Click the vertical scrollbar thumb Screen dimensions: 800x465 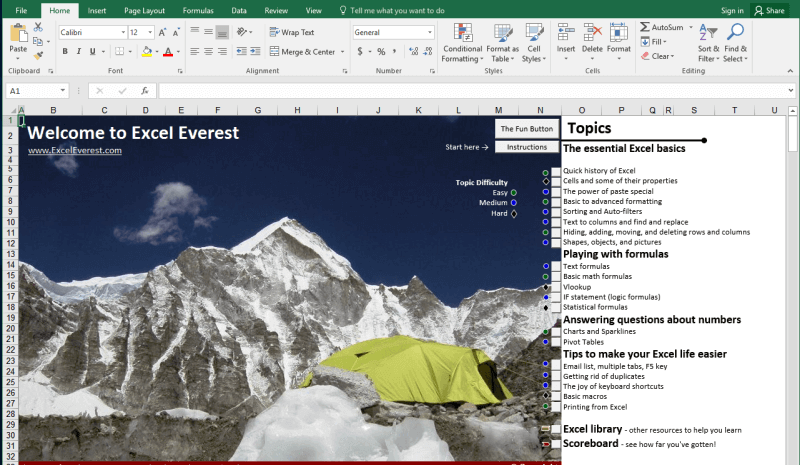[792, 133]
